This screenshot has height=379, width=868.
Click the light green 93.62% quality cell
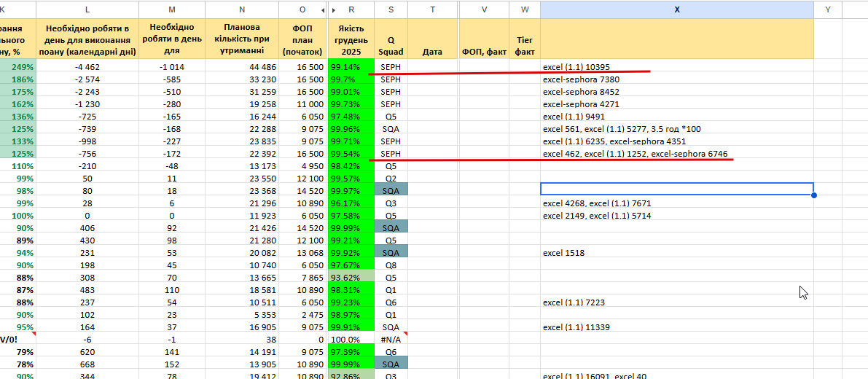pyautogui.click(x=351, y=277)
